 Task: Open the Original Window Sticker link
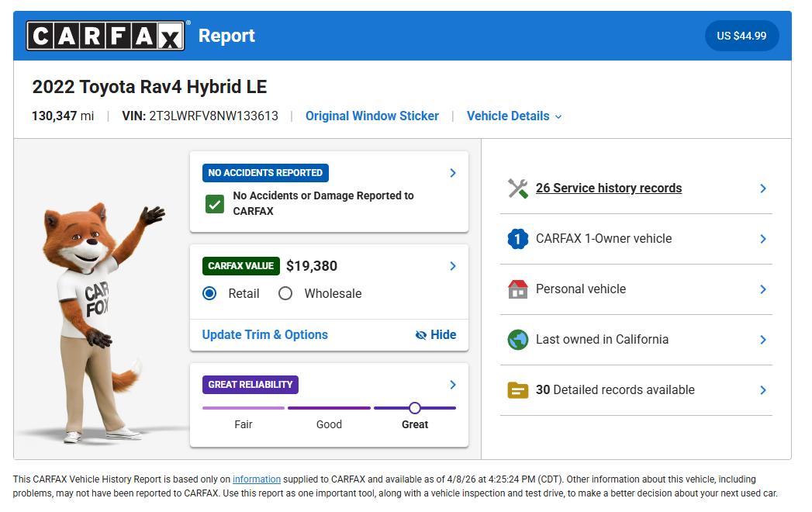[x=371, y=116]
